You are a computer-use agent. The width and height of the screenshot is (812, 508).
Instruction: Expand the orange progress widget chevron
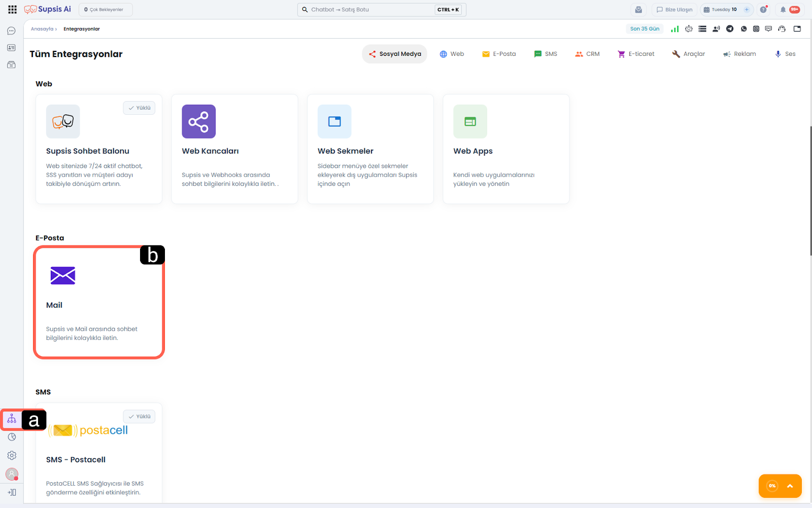point(790,486)
